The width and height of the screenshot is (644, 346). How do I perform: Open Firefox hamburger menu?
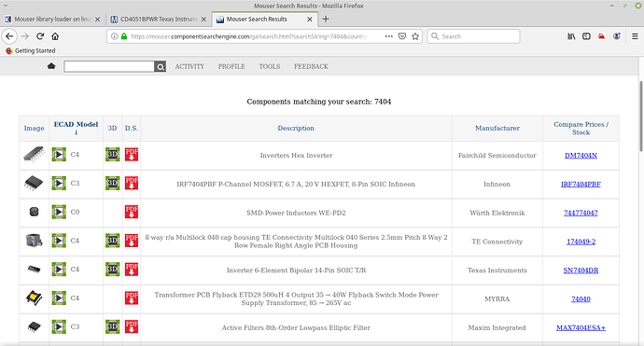pos(635,36)
